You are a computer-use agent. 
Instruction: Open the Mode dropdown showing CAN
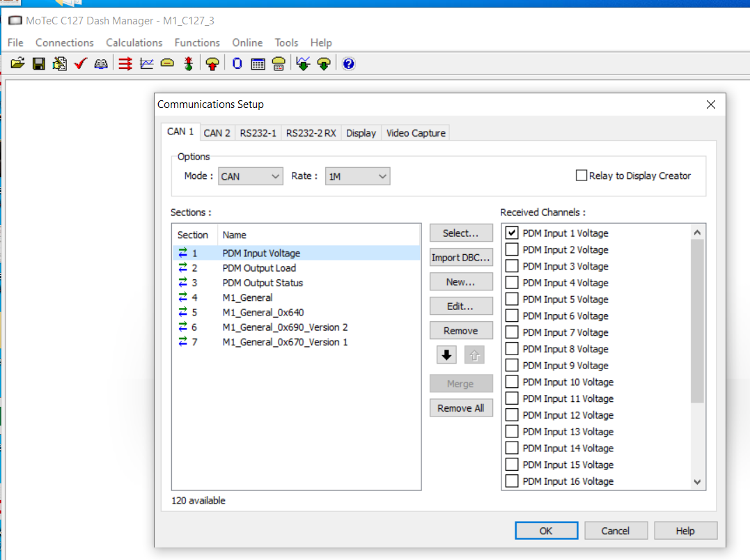click(x=251, y=176)
